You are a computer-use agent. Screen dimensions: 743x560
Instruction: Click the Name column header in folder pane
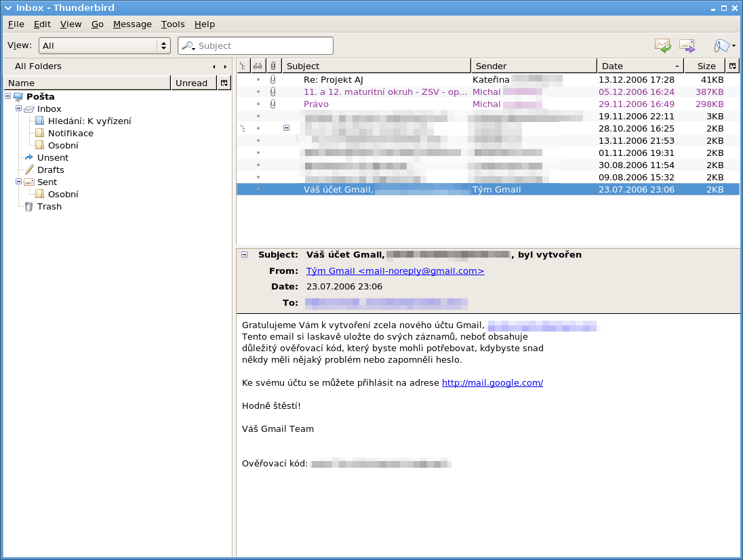[x=87, y=83]
